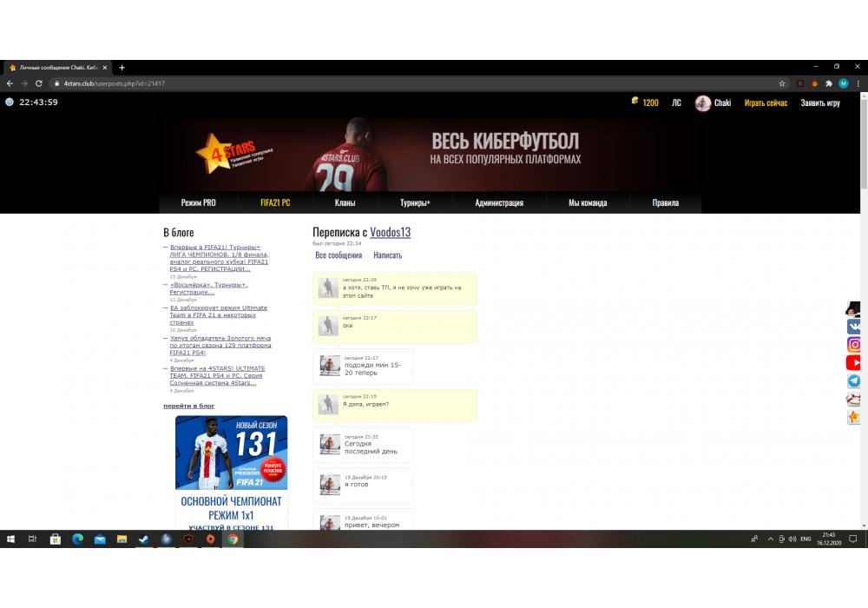
Task: Click the address bar URL field
Action: pos(415,83)
